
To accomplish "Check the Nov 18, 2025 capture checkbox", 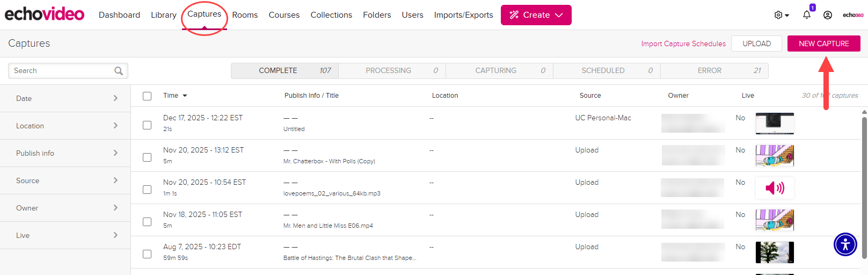I will 147,222.
